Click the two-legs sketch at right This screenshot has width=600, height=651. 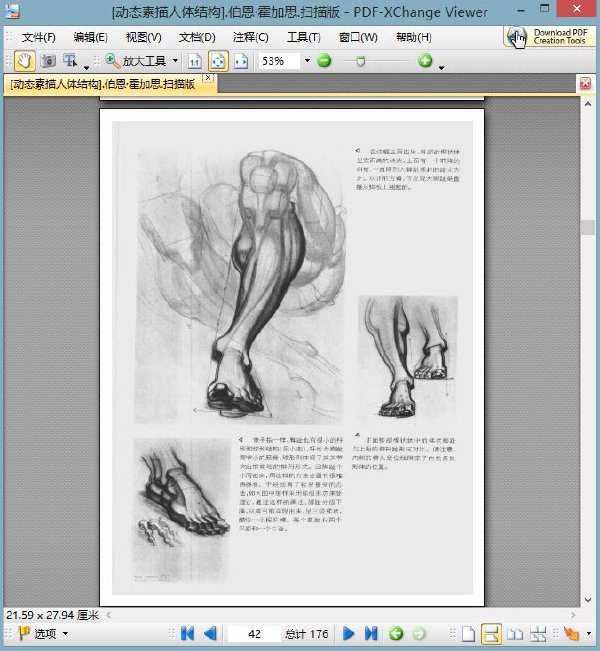tap(408, 358)
